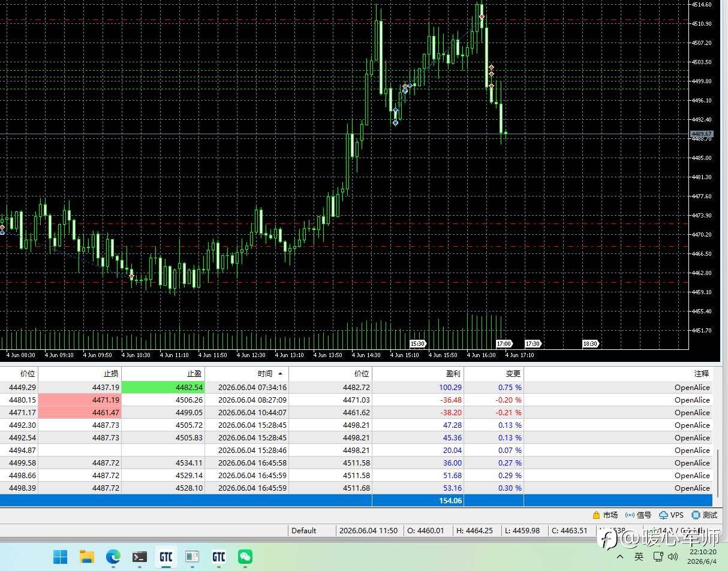Switch to first GTC trading app
This screenshot has height=571, width=728.
(166, 557)
